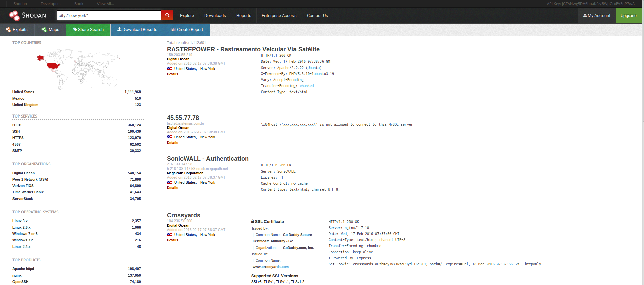Open Details for SonicWALL result
The image size is (644, 285).
[172, 188]
